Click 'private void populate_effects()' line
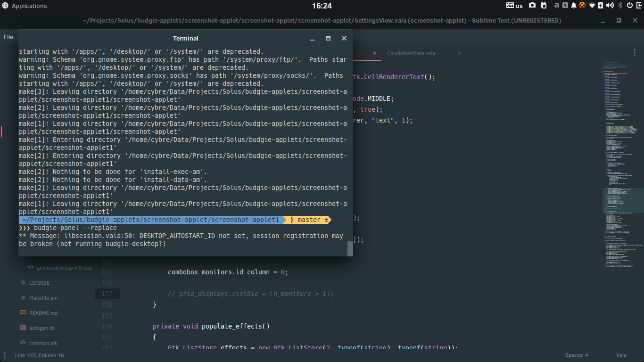644x362 pixels. click(x=211, y=326)
